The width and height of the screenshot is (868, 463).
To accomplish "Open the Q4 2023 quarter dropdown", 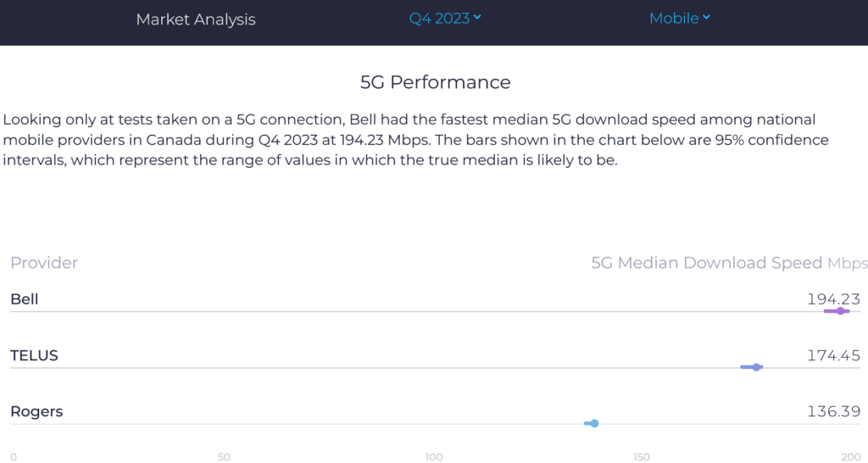I will (445, 18).
